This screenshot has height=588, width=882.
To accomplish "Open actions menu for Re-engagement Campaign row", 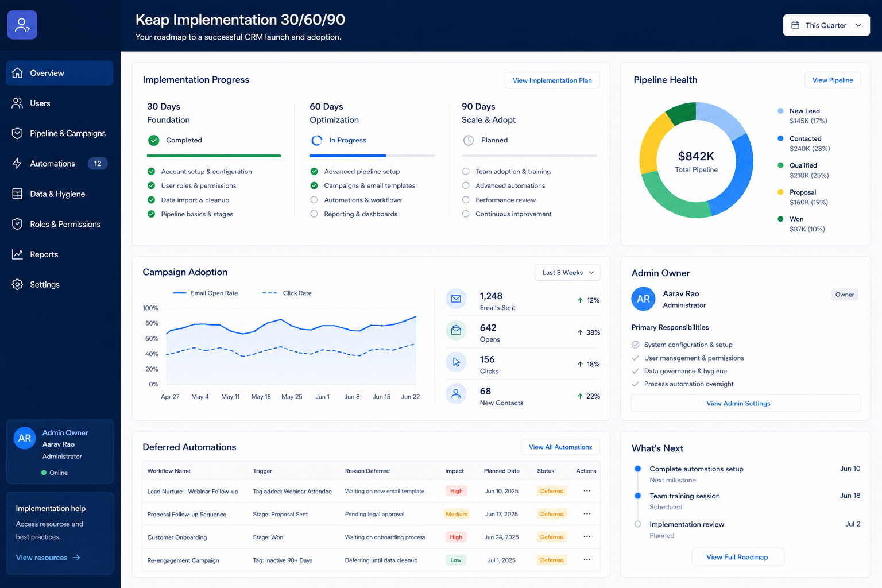I will click(587, 560).
